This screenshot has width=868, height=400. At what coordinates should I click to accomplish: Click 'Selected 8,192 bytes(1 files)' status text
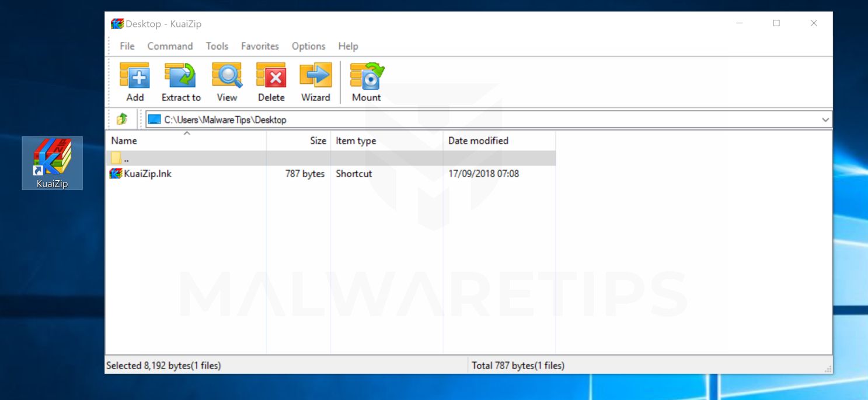pos(163,366)
